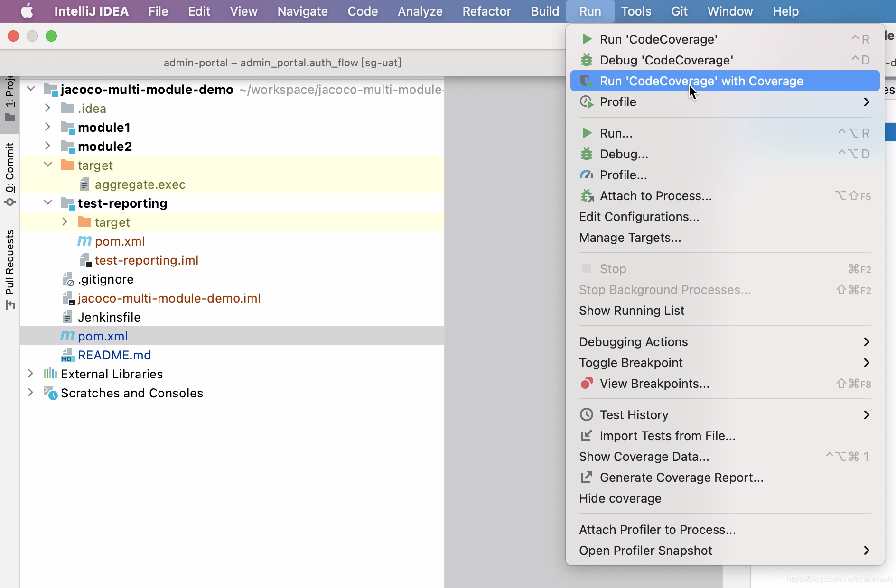The width and height of the screenshot is (896, 588).
Task: Choose Manage Targets...
Action: click(630, 238)
